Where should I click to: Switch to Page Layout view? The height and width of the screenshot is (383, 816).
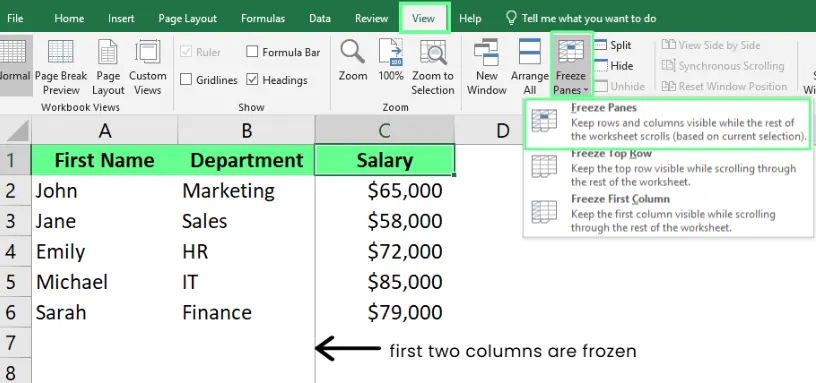coord(108,66)
